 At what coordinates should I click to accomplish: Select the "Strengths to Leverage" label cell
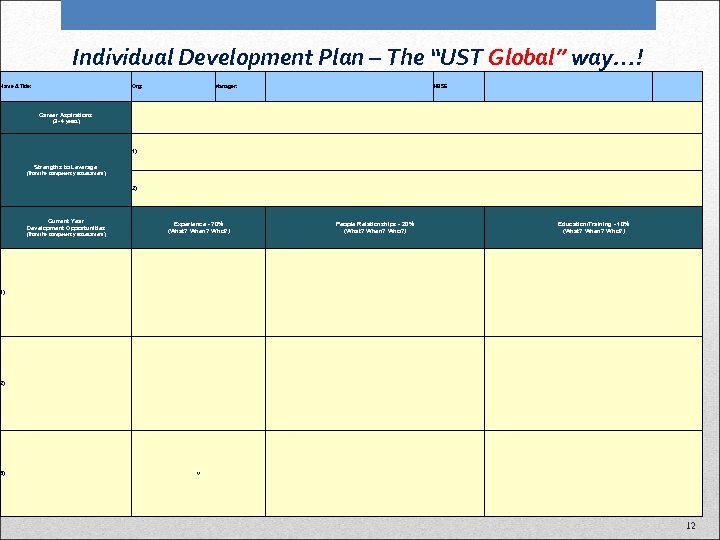coord(66,170)
